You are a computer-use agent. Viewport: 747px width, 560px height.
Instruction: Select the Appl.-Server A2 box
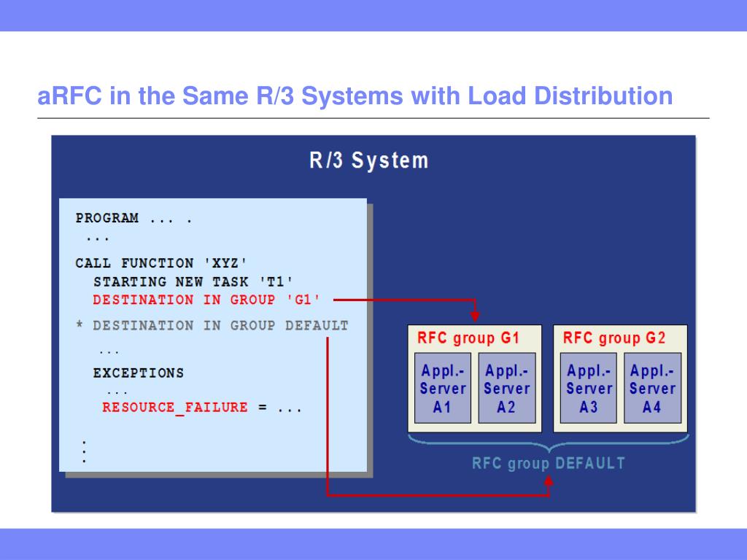[507, 388]
